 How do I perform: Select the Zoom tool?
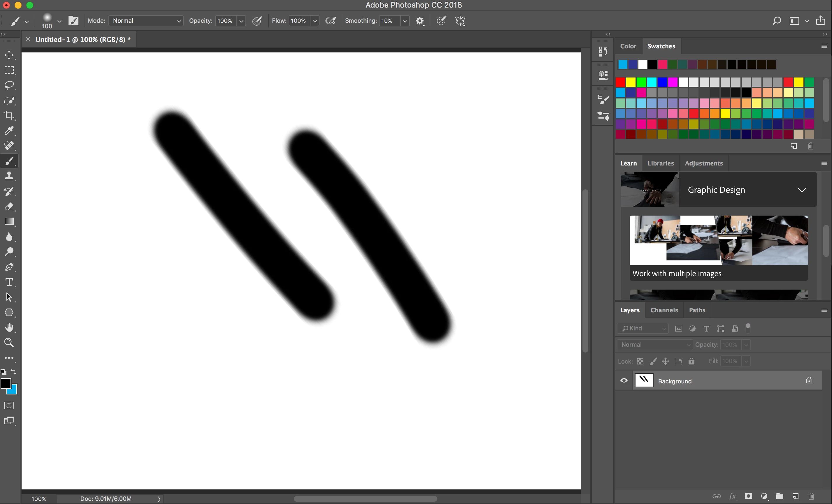pos(9,343)
